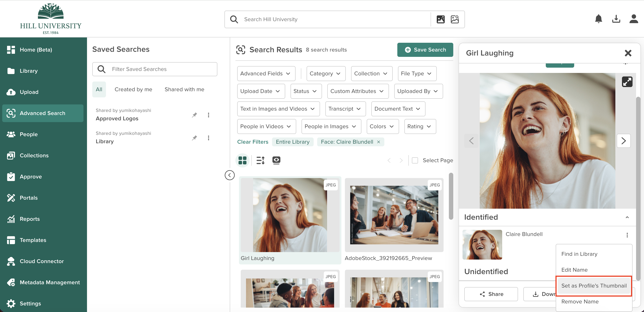Click the search by image upload icon
The width and height of the screenshot is (644, 312).
(x=455, y=19)
